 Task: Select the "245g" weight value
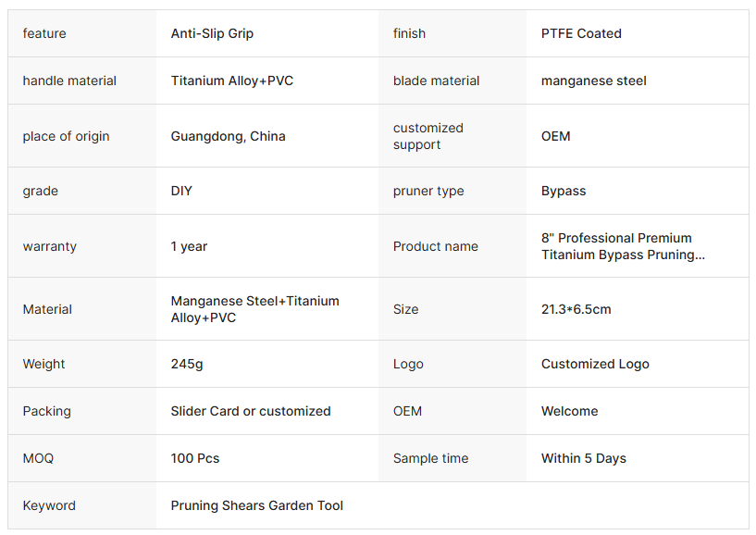[187, 364]
